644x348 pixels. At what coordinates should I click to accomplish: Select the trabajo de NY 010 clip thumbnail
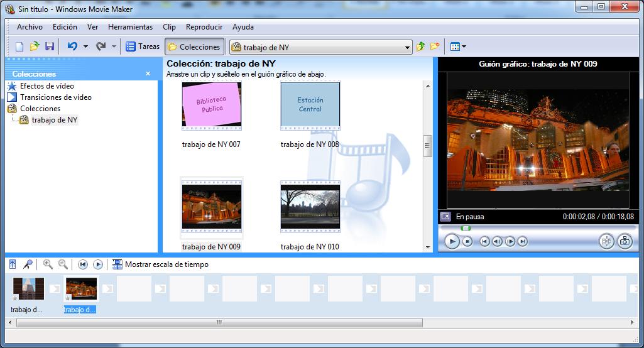(x=310, y=207)
